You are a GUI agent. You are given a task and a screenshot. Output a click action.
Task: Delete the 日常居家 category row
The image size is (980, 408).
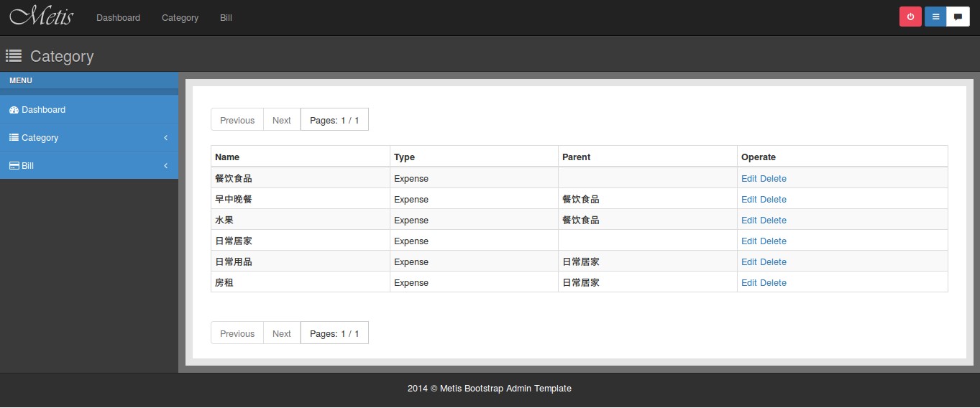[773, 241]
